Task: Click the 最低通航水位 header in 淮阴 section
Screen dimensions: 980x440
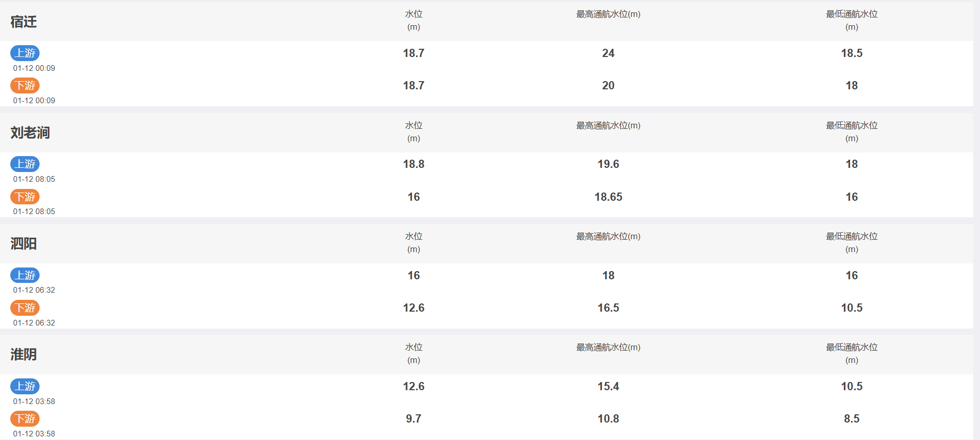Action: point(852,348)
